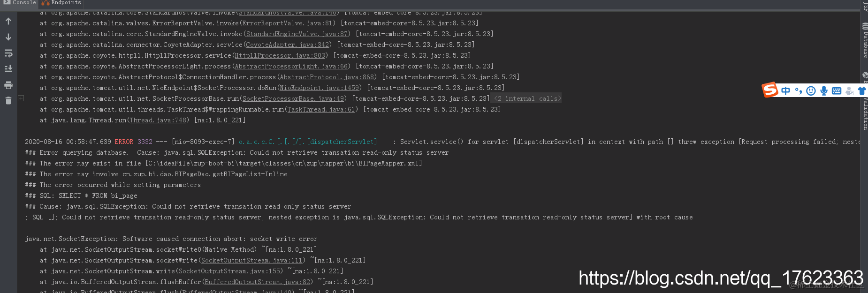Screen dimensions: 868x293
Task: Click the Sogou user account icon
Action: click(x=849, y=91)
